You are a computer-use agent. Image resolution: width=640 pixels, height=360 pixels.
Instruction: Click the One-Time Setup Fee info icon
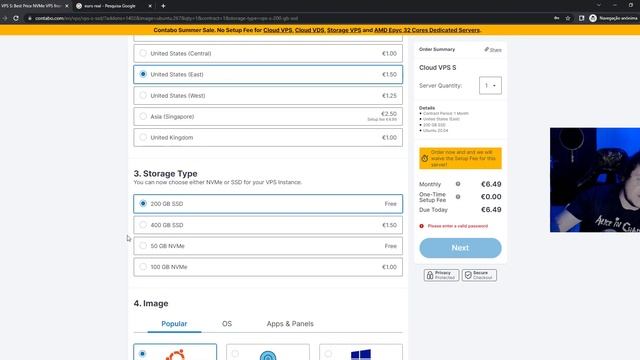(458, 197)
